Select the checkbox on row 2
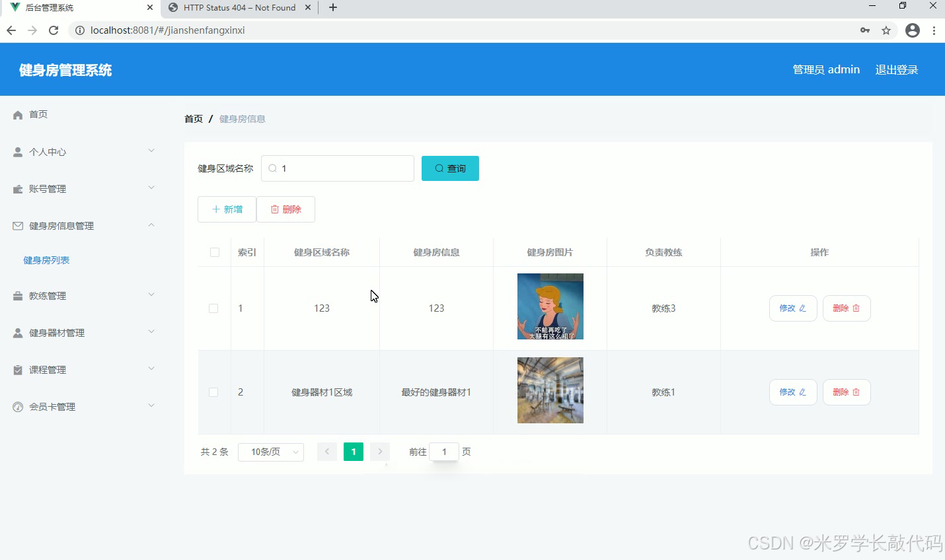 pos(213,392)
